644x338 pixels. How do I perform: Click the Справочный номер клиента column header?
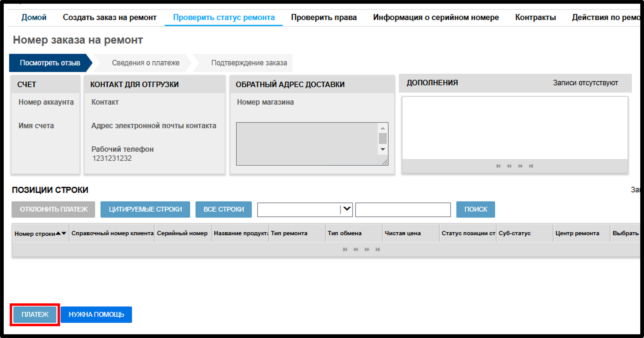112,233
